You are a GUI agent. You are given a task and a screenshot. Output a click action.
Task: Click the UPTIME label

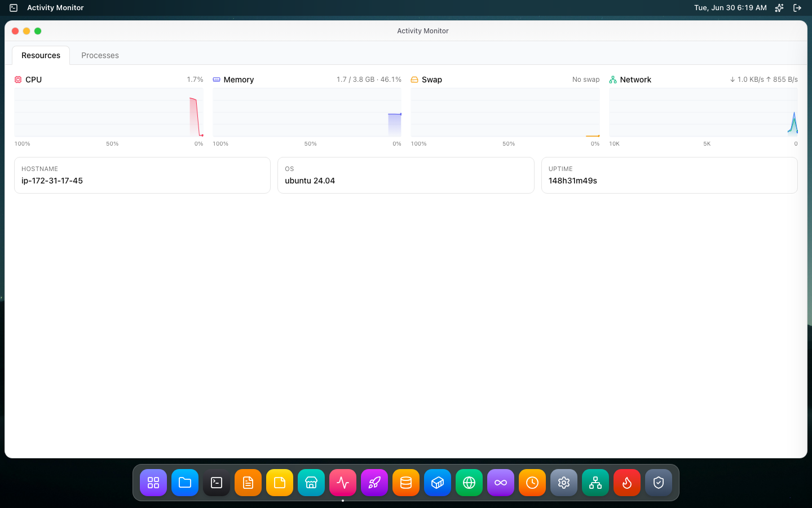click(561, 169)
